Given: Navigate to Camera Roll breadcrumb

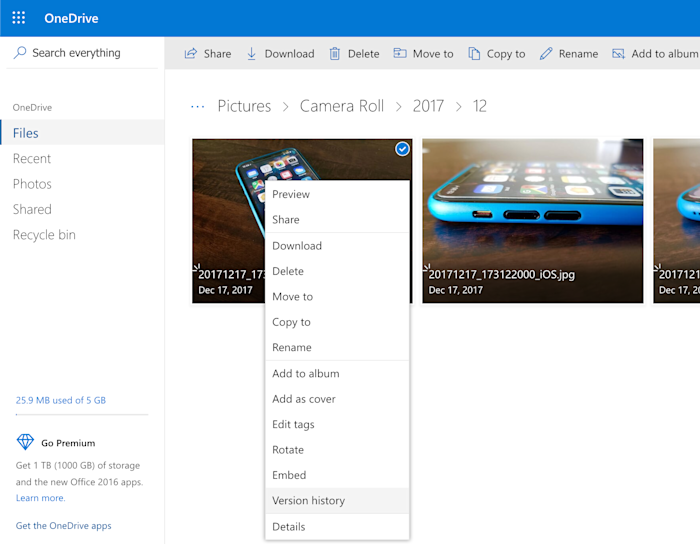Looking at the screenshot, I should pos(342,106).
